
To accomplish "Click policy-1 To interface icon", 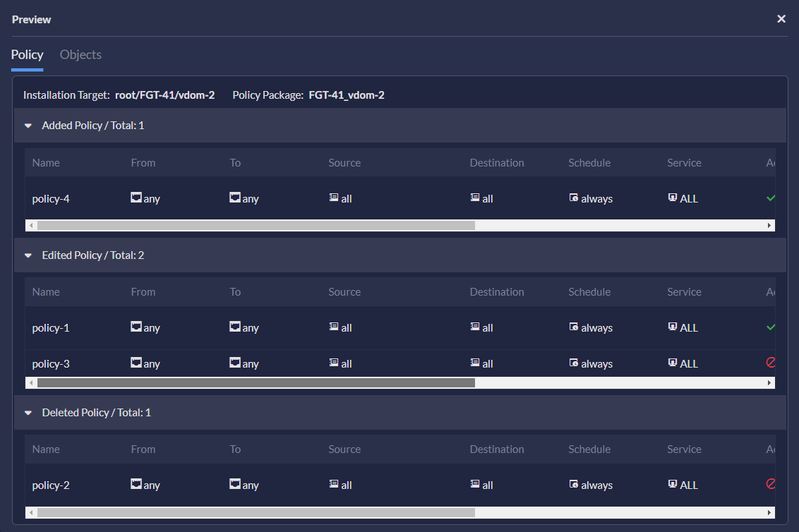I will click(235, 326).
